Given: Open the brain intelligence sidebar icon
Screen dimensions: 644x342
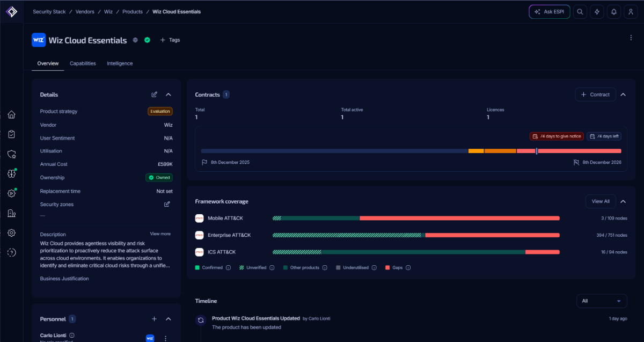Looking at the screenshot, I should tap(11, 173).
